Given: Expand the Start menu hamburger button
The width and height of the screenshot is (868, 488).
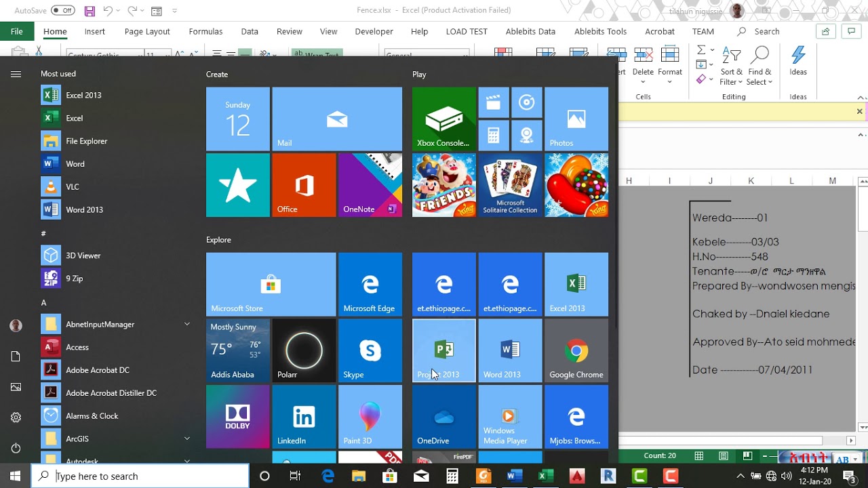Looking at the screenshot, I should tap(16, 74).
